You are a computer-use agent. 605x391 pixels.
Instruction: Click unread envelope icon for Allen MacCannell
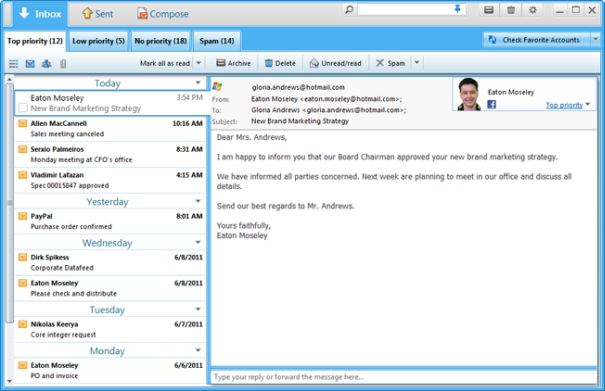23,124
